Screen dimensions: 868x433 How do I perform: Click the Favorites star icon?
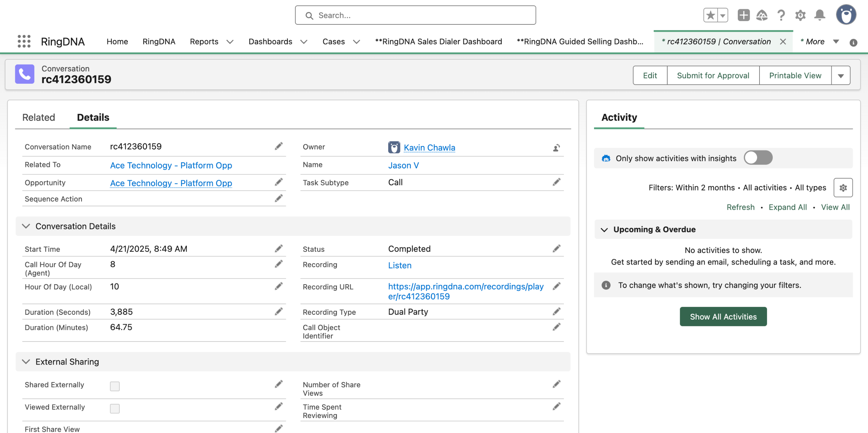coord(710,15)
